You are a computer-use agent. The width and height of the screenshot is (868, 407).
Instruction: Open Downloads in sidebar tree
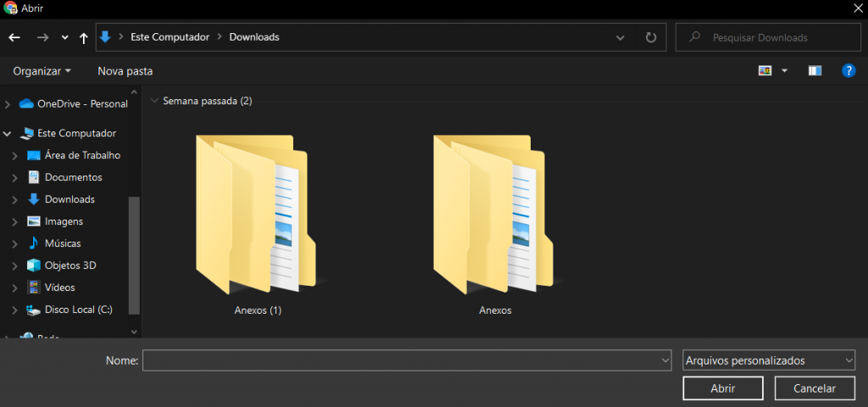point(61,199)
